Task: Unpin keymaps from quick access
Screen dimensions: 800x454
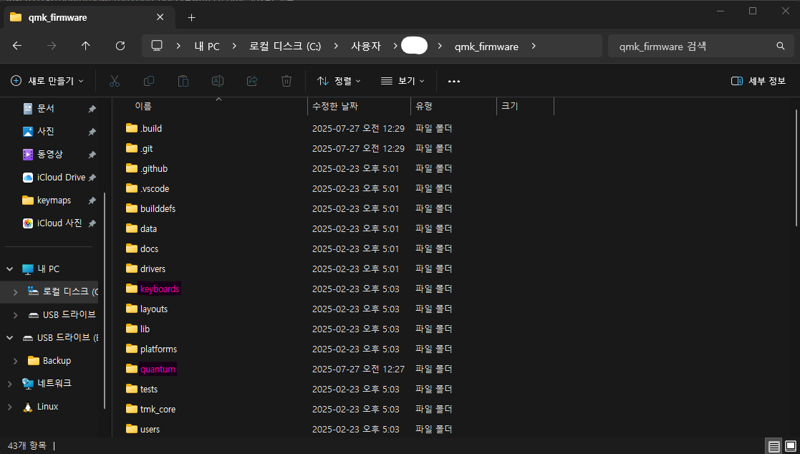Action: 92,200
